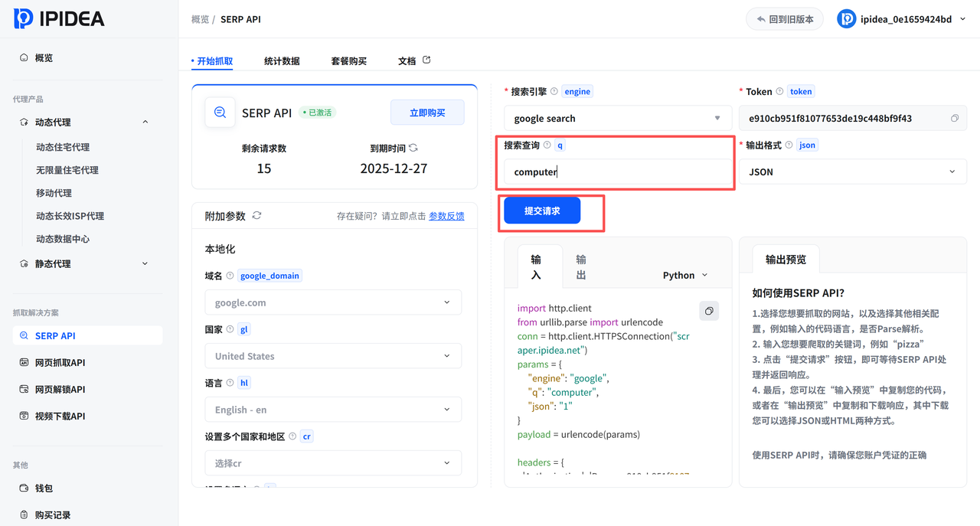Open the JSON output format dropdown
The height and width of the screenshot is (526, 980).
tap(852, 172)
